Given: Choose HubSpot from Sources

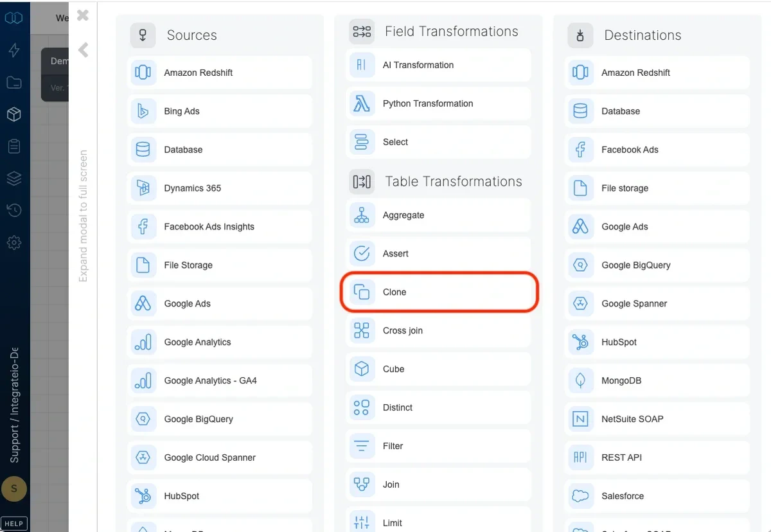Looking at the screenshot, I should [220, 496].
